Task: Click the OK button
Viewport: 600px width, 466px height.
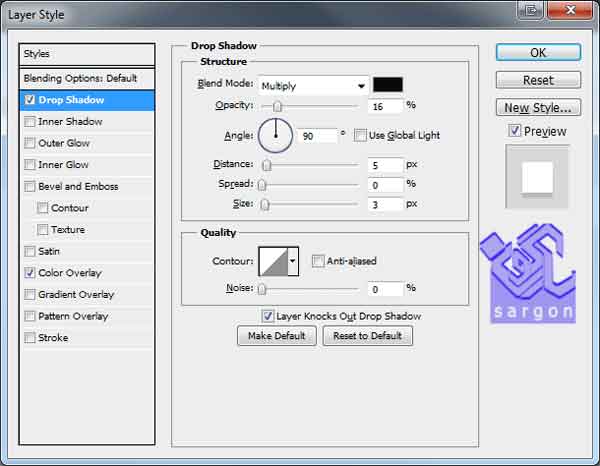Action: point(538,52)
